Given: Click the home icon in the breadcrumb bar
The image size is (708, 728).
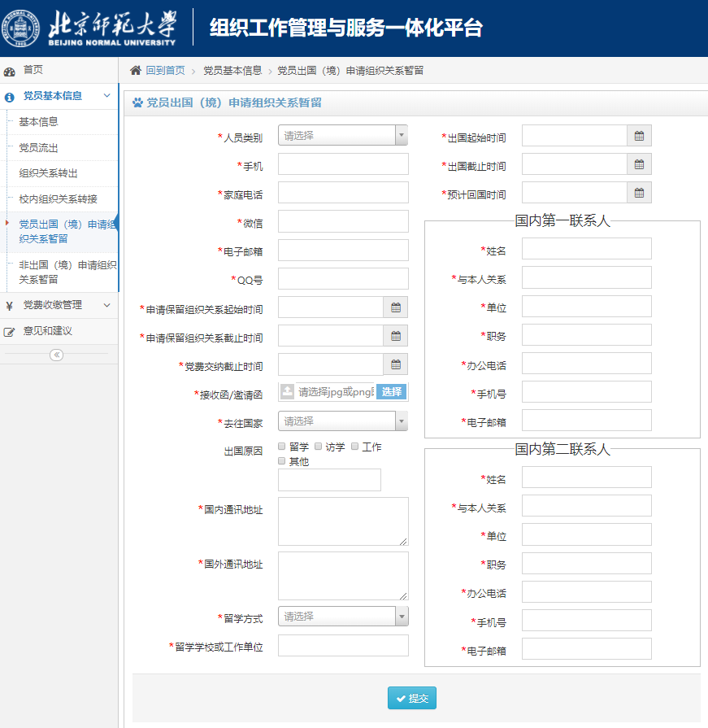Looking at the screenshot, I should [135, 71].
